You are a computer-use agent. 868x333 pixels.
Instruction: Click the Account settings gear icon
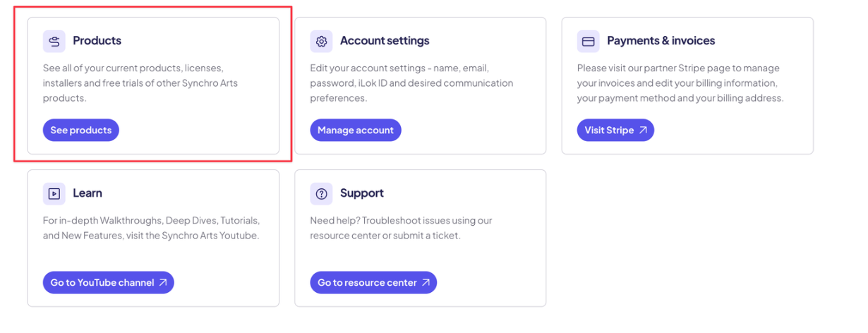pyautogui.click(x=321, y=42)
